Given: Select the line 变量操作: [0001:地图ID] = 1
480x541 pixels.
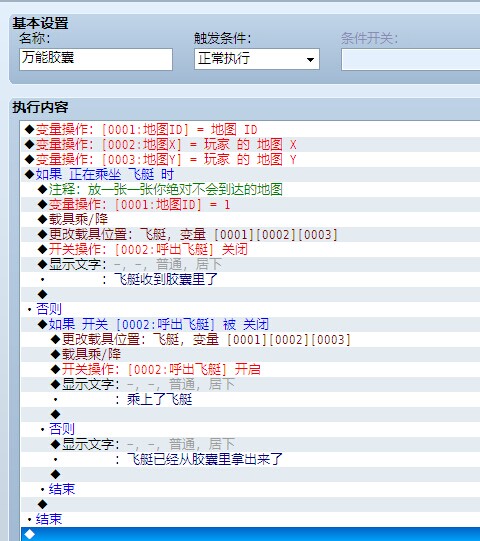Looking at the screenshot, I should click(x=250, y=205).
